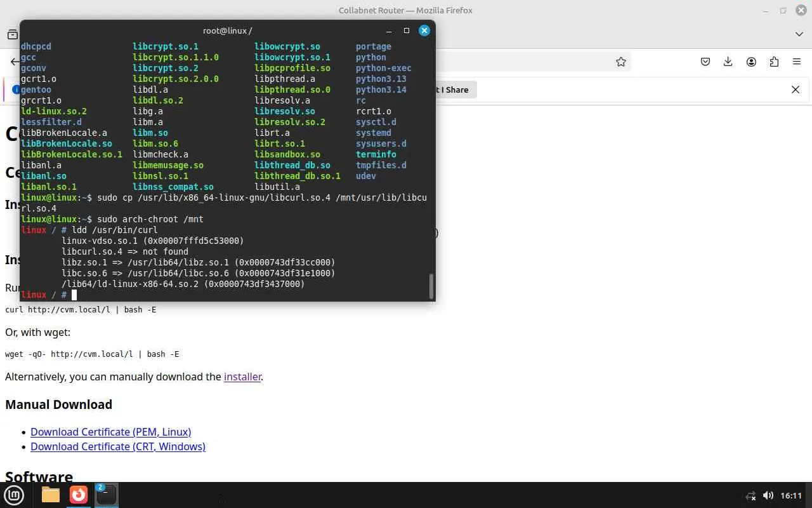Click the 'Software' heading
Viewport: 812px width, 508px height.
(39, 477)
